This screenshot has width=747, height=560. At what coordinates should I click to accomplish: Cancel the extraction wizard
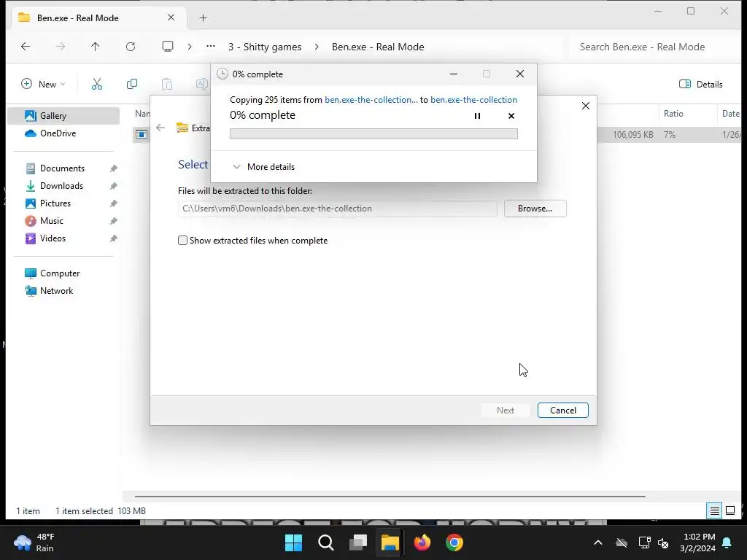562,411
